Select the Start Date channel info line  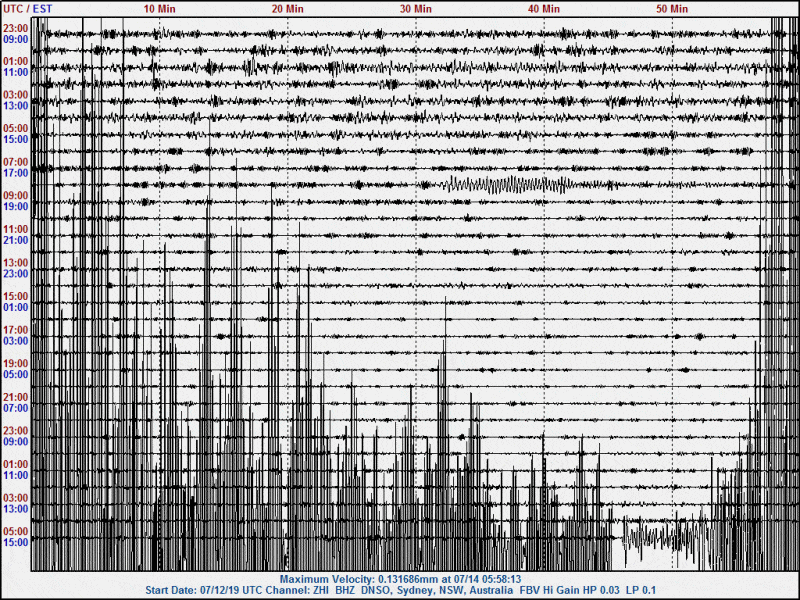click(x=400, y=590)
